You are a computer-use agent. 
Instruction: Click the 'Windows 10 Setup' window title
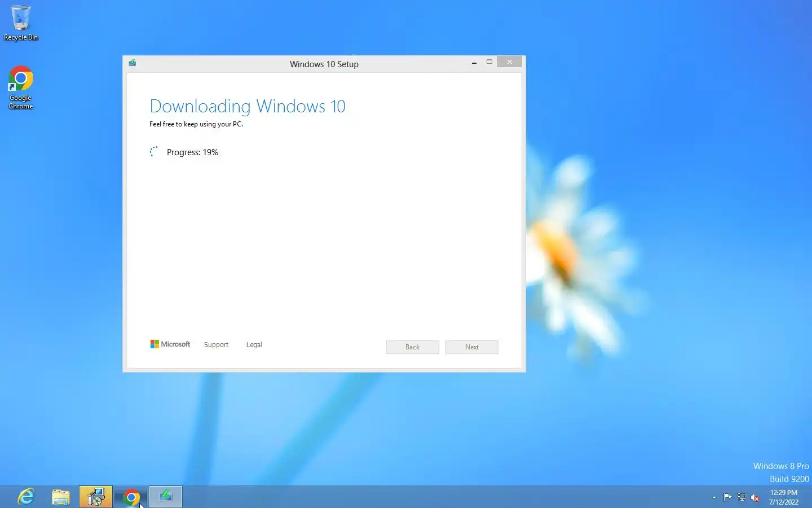[x=324, y=64]
